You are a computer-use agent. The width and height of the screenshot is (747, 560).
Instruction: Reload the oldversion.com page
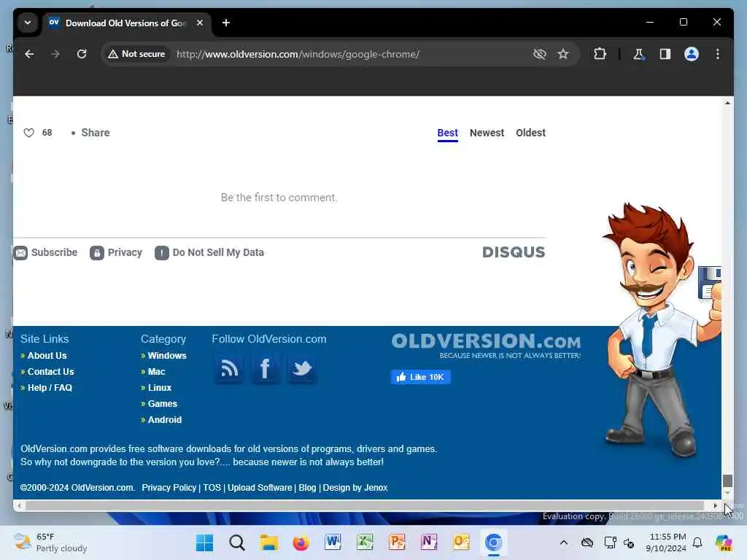tap(82, 54)
